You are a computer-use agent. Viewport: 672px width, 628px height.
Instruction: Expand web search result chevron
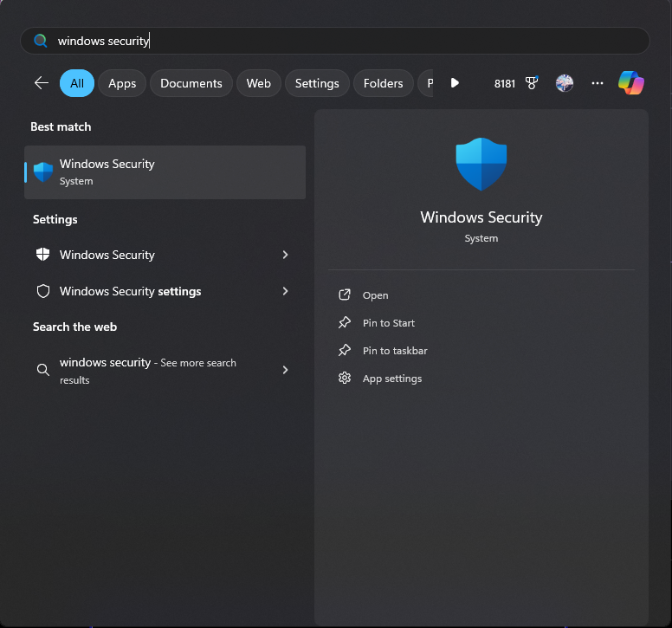[x=285, y=370]
